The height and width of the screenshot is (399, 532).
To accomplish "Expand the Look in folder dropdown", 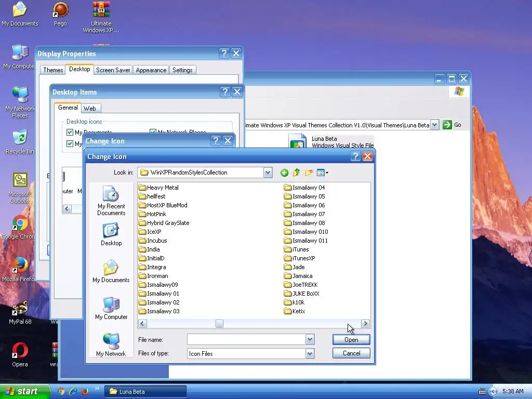I will (x=268, y=172).
